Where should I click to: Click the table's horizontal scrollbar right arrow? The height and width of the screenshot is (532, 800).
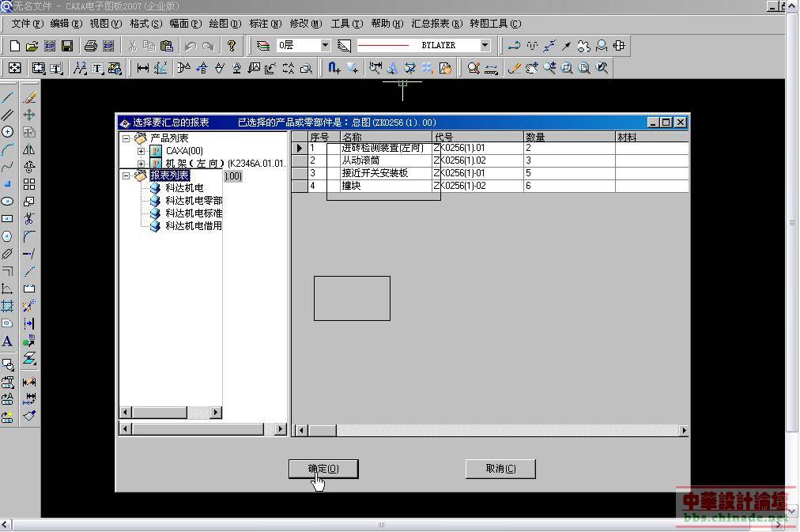tap(683, 431)
